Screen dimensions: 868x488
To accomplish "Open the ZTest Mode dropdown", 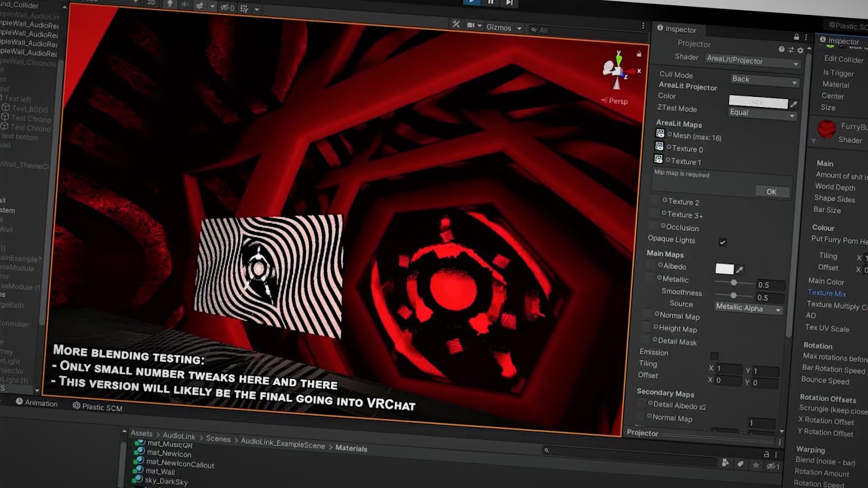I will coord(762,113).
